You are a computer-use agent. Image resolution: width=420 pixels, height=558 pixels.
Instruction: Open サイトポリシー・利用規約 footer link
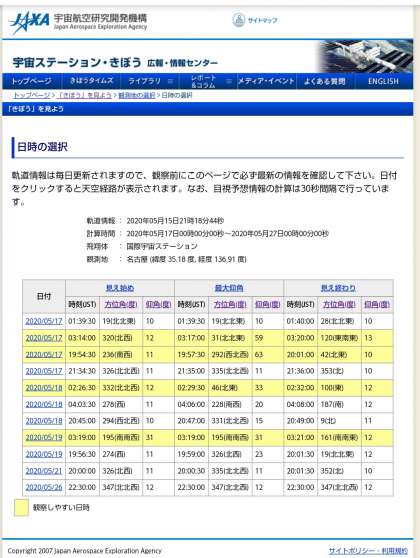click(x=368, y=551)
